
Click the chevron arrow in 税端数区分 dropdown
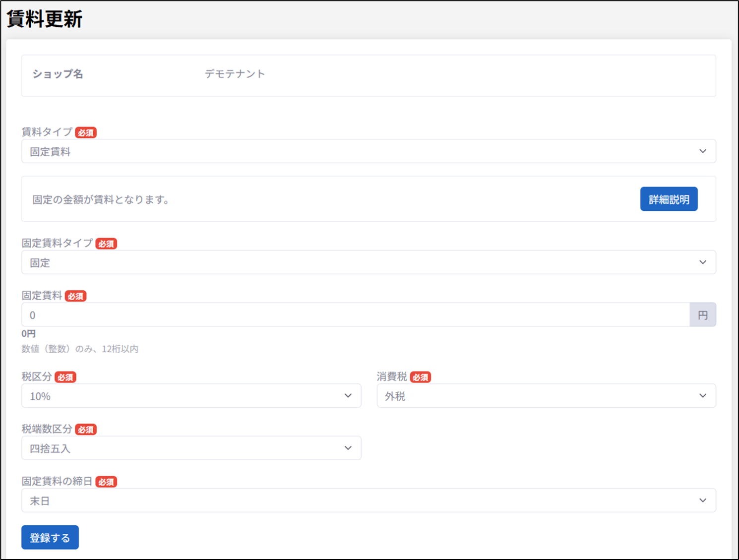tap(348, 448)
